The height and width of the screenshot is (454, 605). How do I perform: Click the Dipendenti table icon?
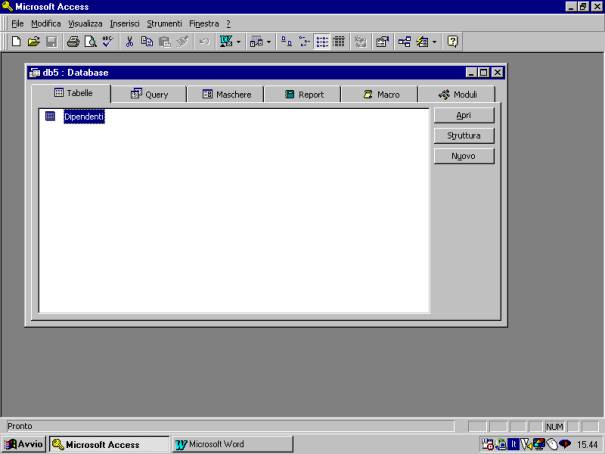(50, 116)
